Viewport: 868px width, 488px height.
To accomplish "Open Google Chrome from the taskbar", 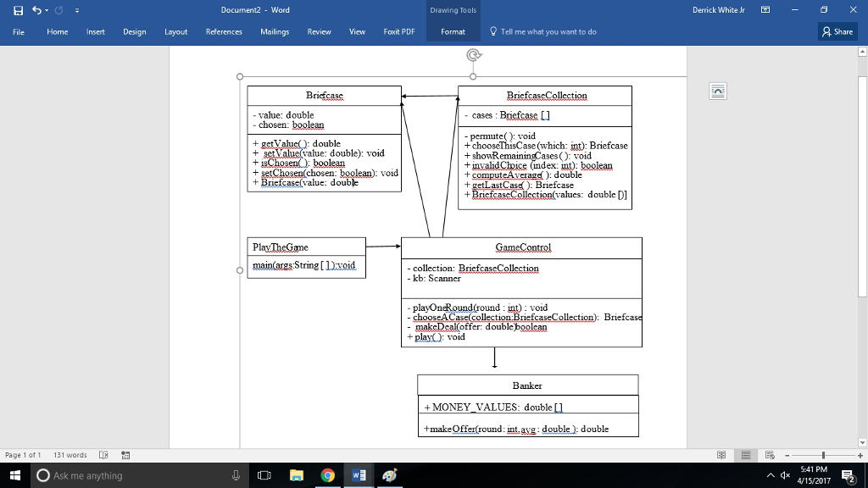I will (x=327, y=475).
